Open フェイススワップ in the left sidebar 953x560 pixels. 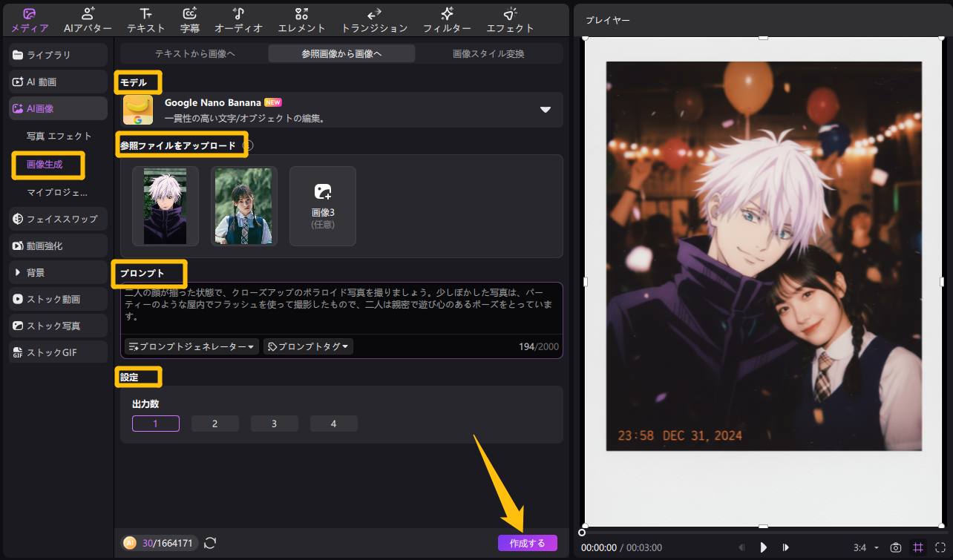click(x=58, y=219)
